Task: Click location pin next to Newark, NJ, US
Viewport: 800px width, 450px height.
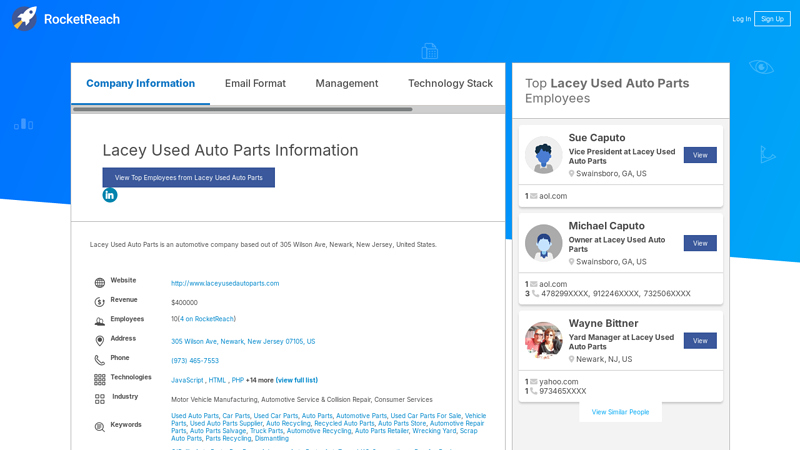Action: click(571, 359)
